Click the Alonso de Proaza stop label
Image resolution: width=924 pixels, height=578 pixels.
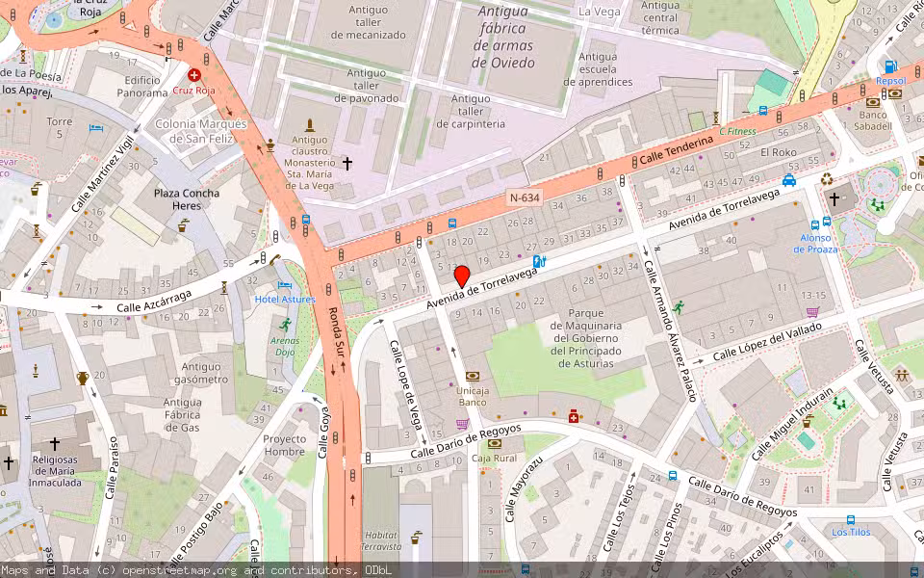coord(815,244)
